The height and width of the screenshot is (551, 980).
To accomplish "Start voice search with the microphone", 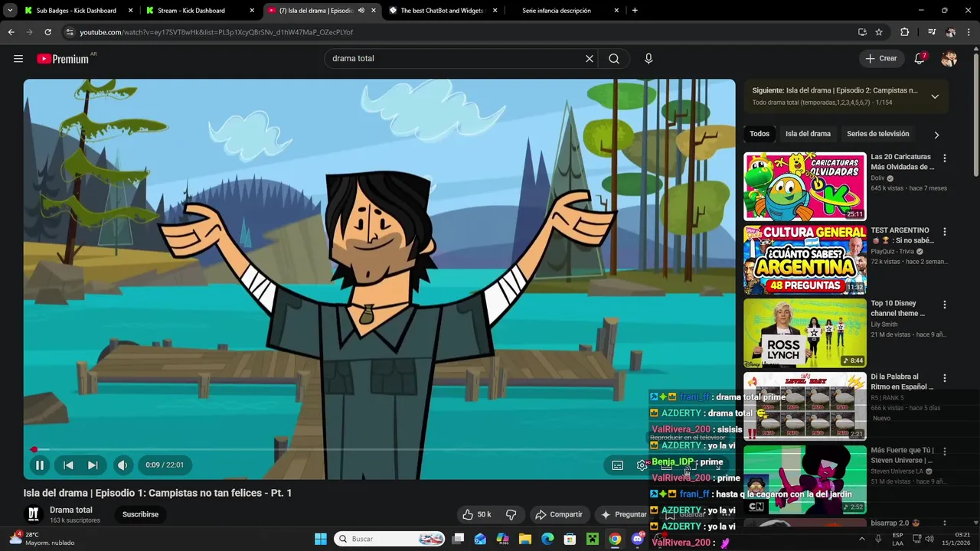I will pyautogui.click(x=648, y=59).
